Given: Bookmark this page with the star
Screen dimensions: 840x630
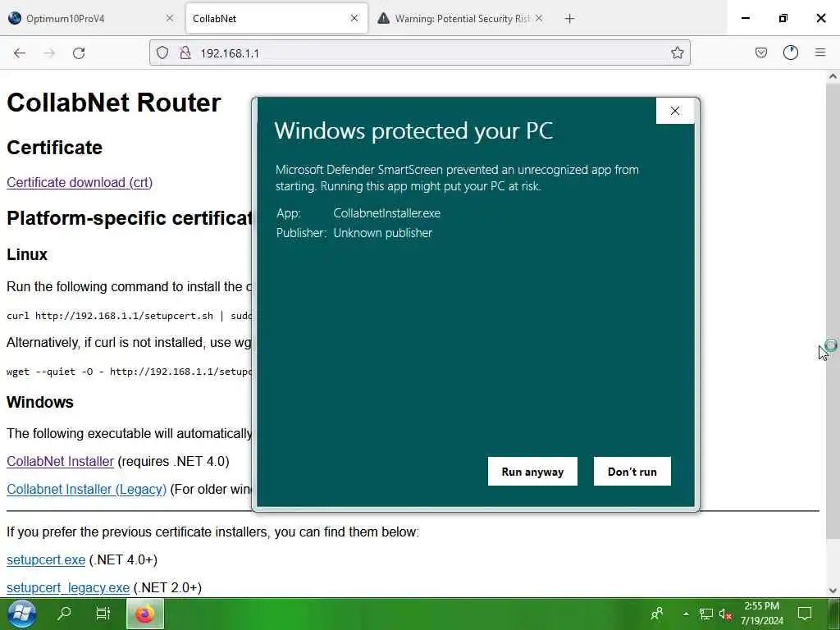Looking at the screenshot, I should coord(677,52).
